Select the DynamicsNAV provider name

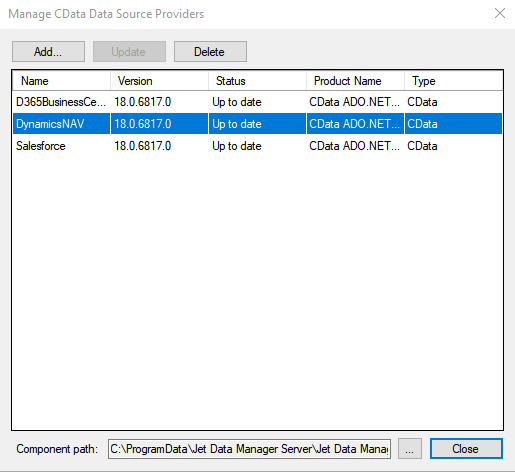[x=50, y=124]
